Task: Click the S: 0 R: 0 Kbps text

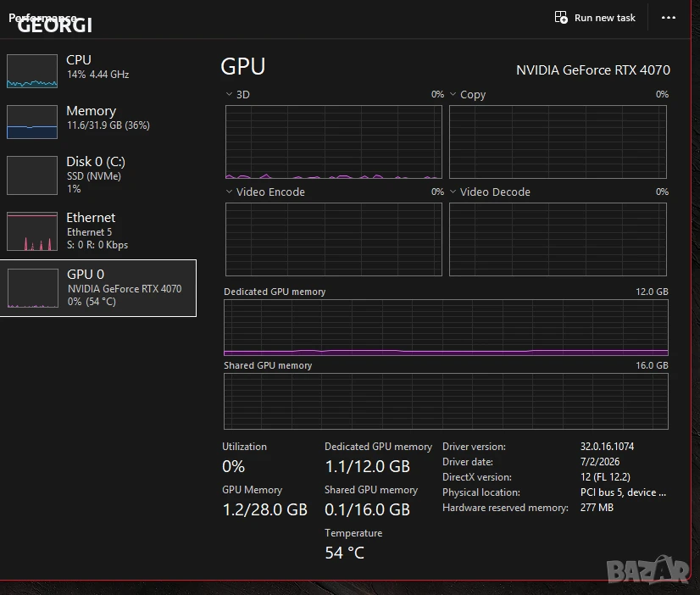Action: (97, 245)
